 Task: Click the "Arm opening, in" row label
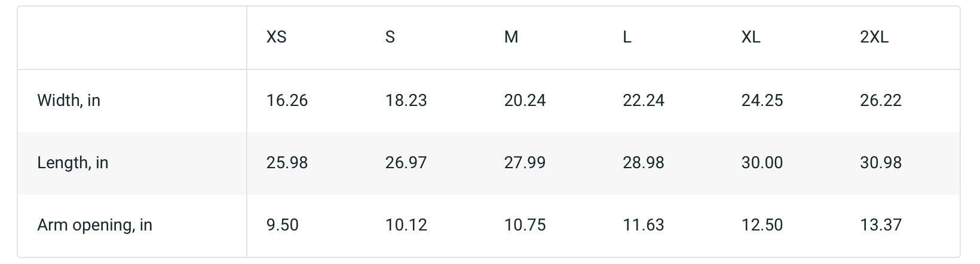click(x=94, y=225)
